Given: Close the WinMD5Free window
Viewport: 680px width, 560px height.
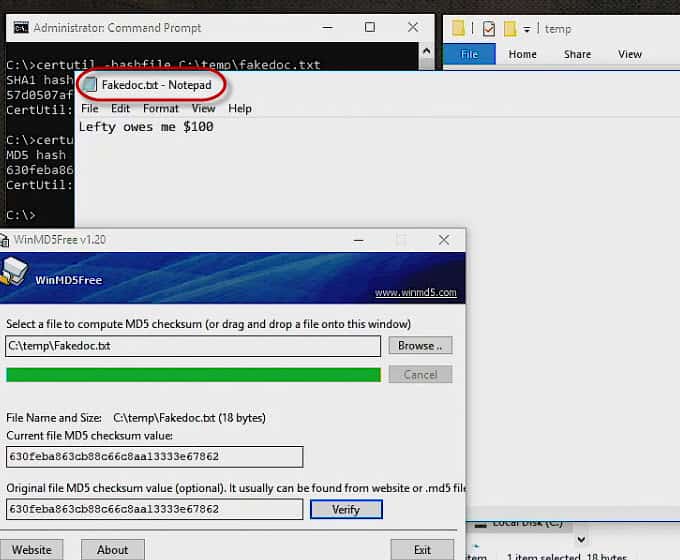Looking at the screenshot, I should click(x=444, y=240).
